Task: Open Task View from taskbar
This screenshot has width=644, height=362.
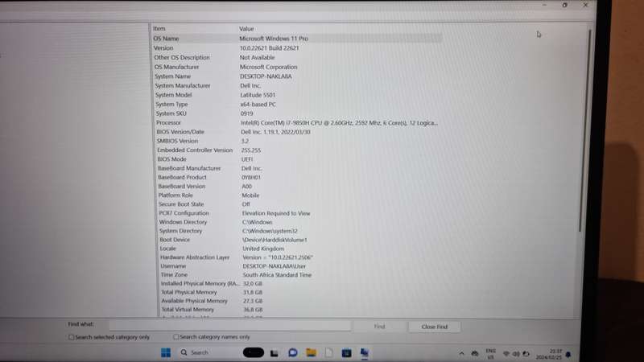Action: pyautogui.click(x=274, y=353)
